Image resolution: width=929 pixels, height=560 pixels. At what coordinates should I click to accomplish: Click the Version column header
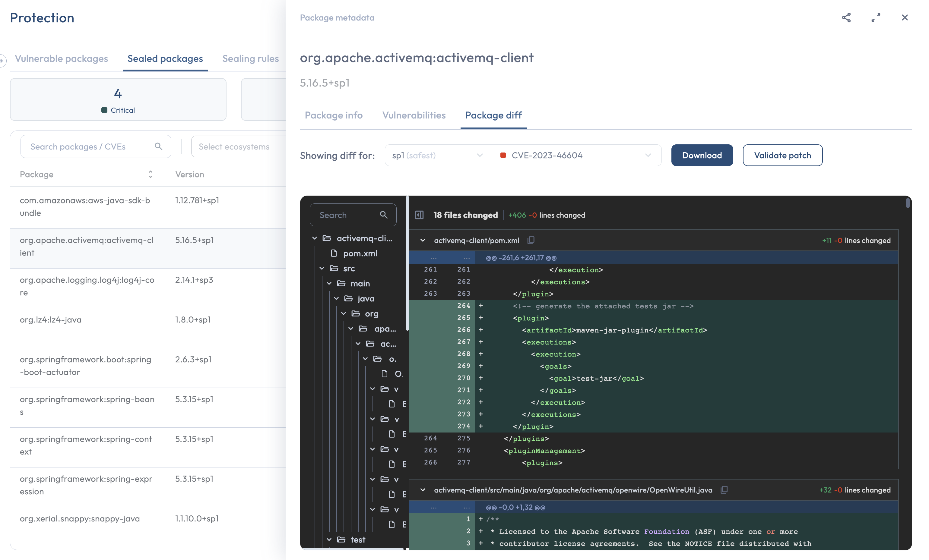190,175
